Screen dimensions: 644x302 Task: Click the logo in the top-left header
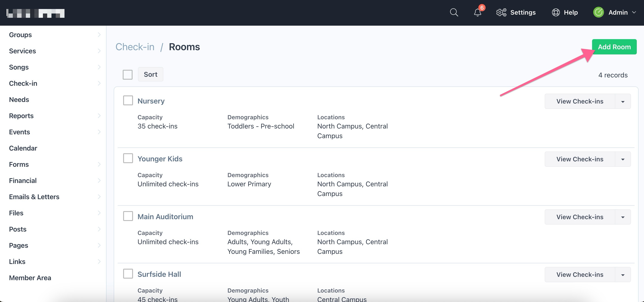click(36, 13)
